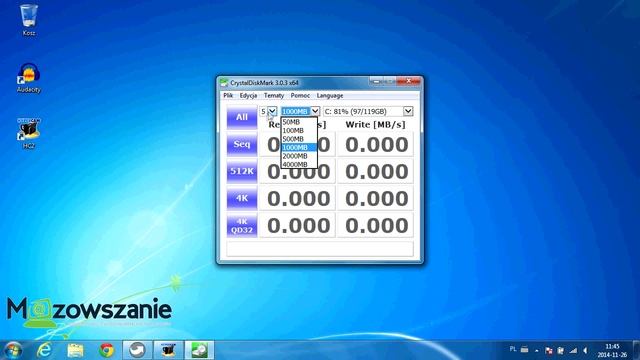This screenshot has height=360, width=640.
Task: Start the Seq benchmark test
Action: (x=242, y=144)
